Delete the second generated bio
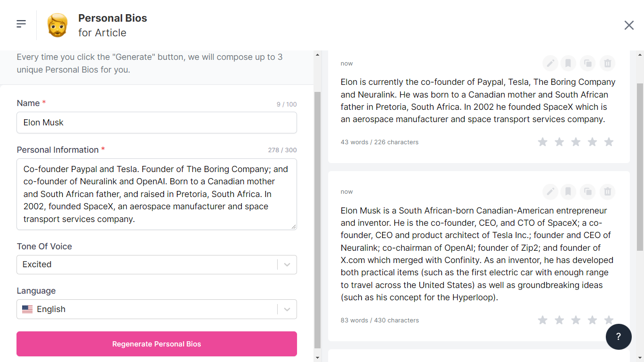Viewport: 644px width, 362px height. (x=608, y=191)
